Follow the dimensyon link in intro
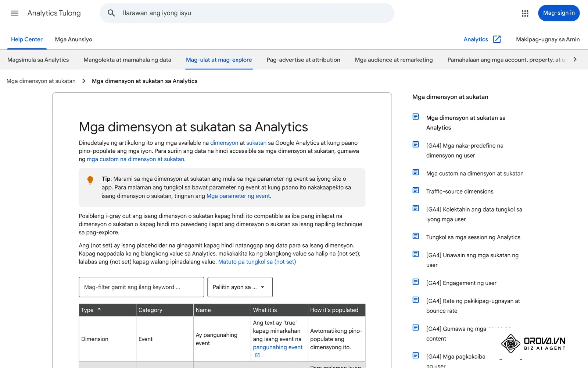 tap(224, 143)
